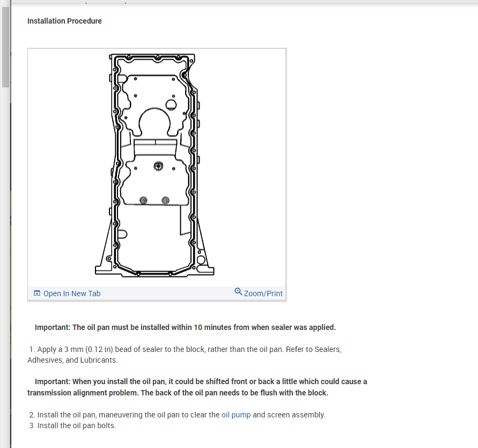Click the transmission alignment Important note

point(197,387)
